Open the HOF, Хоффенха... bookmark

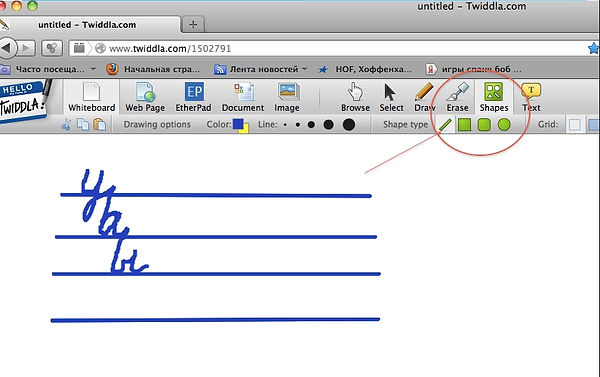pyautogui.click(x=365, y=69)
